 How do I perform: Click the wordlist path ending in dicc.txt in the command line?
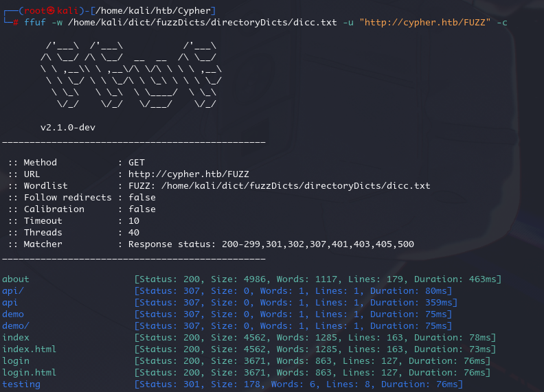coord(202,23)
